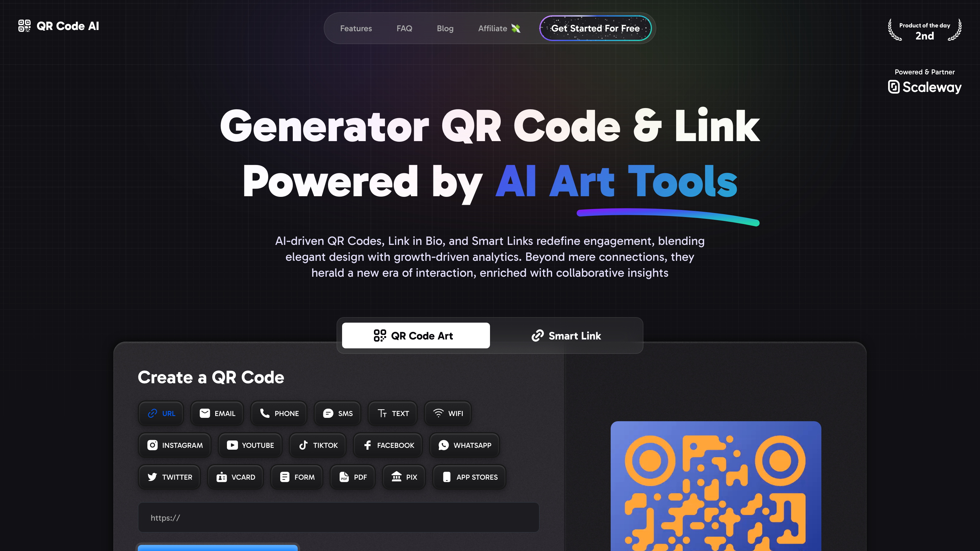Toggle the TWITTER QR code option

[x=170, y=477]
